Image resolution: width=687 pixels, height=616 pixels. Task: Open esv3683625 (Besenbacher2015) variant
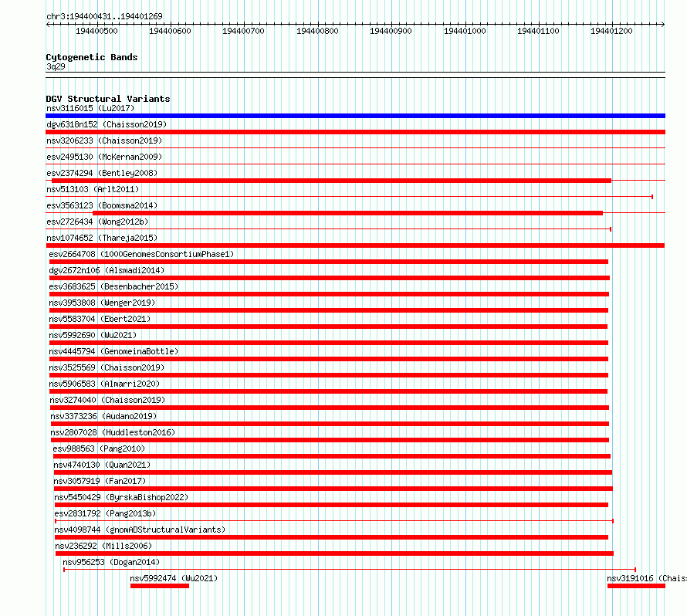click(x=113, y=286)
